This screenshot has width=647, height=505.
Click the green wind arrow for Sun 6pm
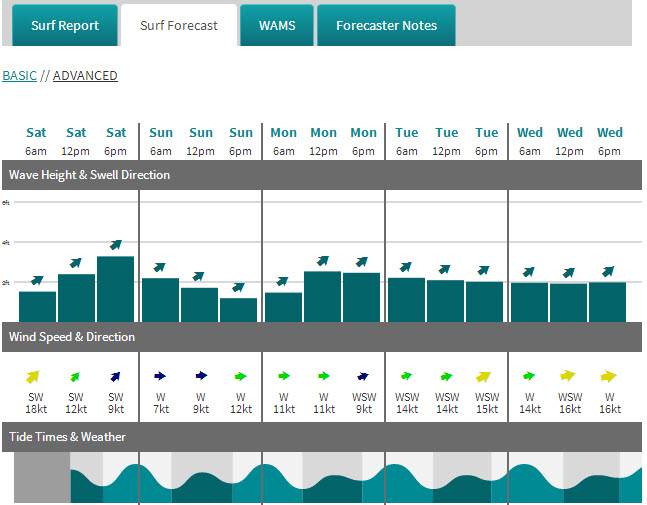pos(240,377)
